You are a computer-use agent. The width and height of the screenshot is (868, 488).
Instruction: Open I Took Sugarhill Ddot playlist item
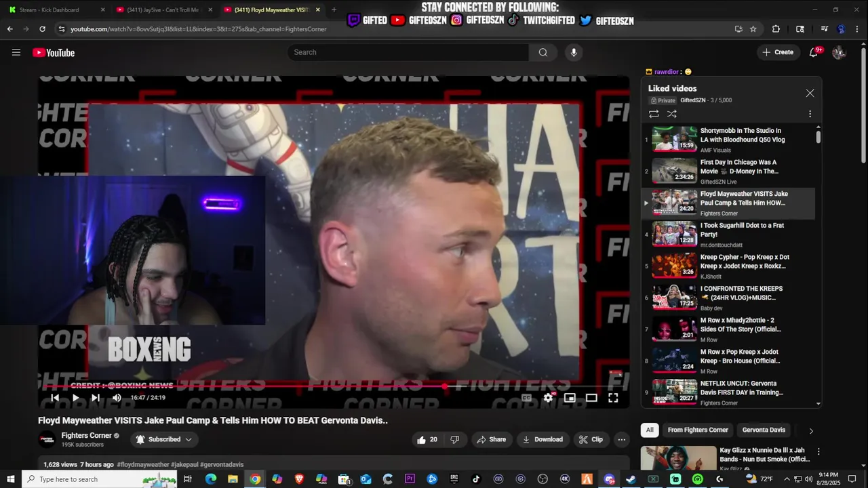(x=729, y=235)
